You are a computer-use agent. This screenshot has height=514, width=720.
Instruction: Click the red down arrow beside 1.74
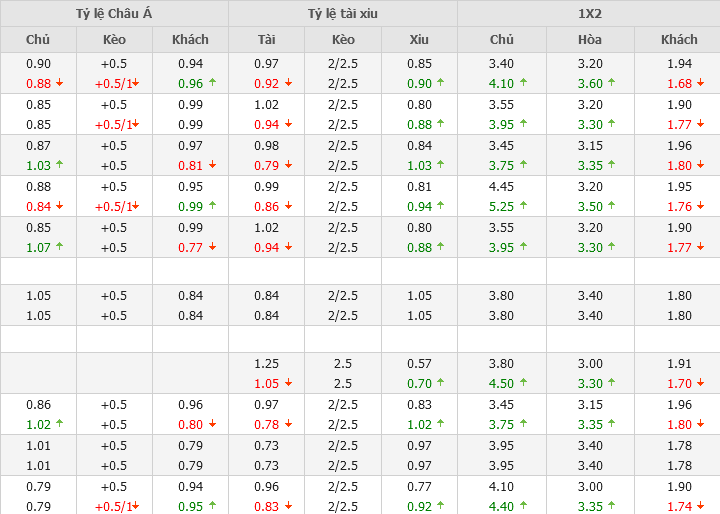(700, 507)
